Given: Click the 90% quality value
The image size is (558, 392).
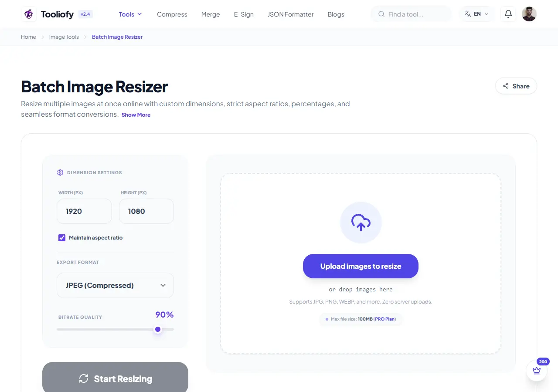Looking at the screenshot, I should [x=164, y=314].
